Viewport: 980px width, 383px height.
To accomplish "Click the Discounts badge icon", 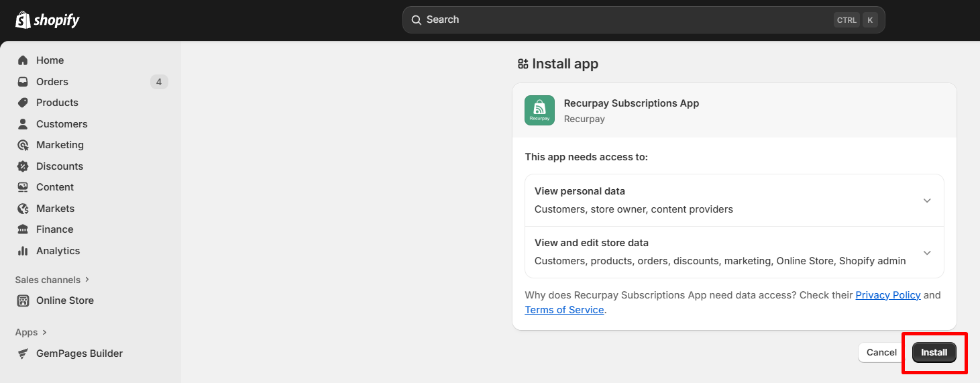I will click(23, 166).
